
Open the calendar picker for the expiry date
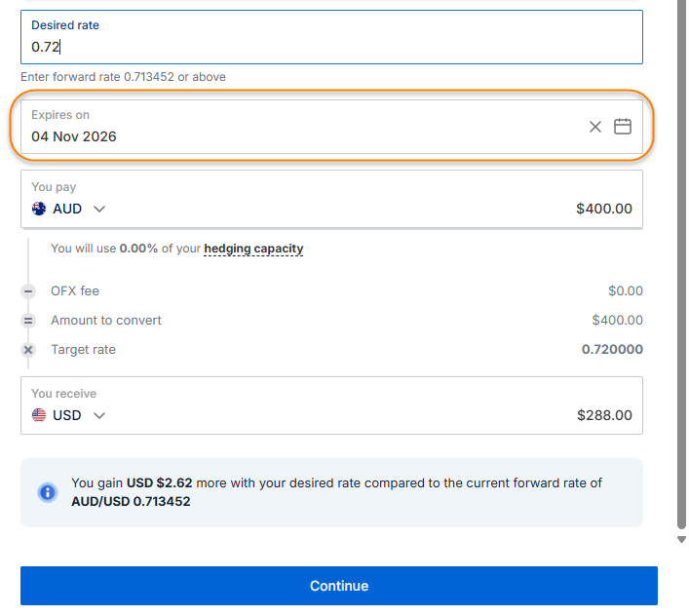coord(622,127)
